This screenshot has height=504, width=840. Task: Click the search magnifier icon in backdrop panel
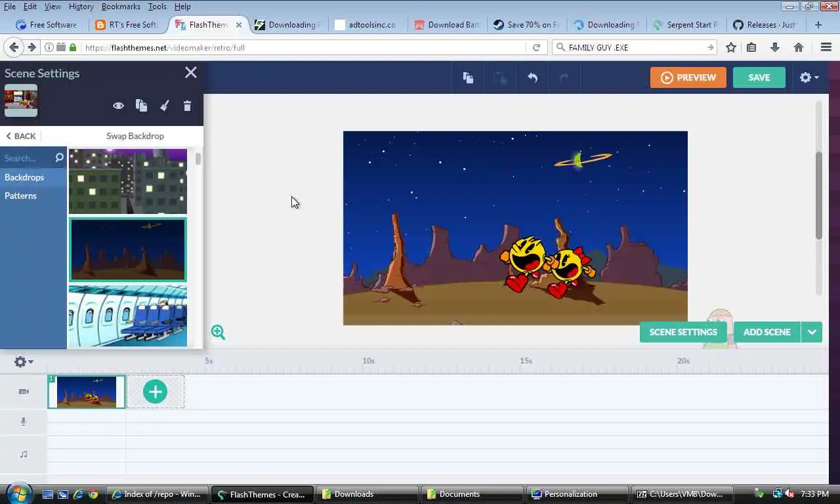tap(59, 157)
